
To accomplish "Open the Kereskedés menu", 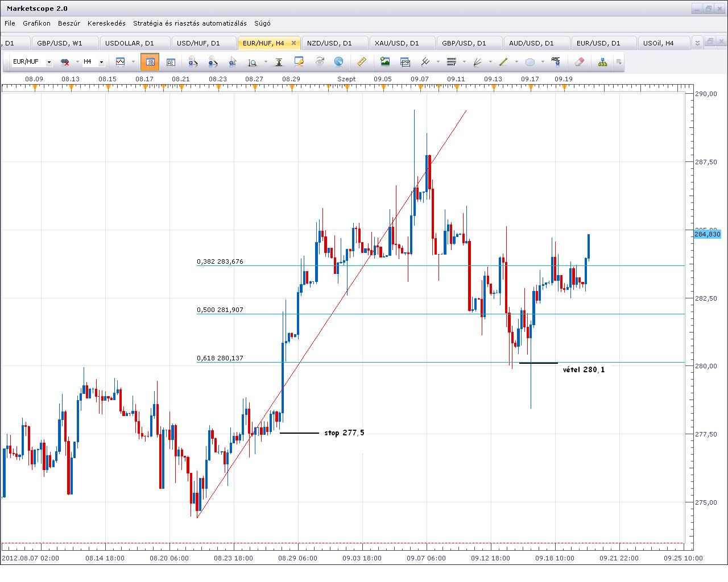I will (x=106, y=23).
